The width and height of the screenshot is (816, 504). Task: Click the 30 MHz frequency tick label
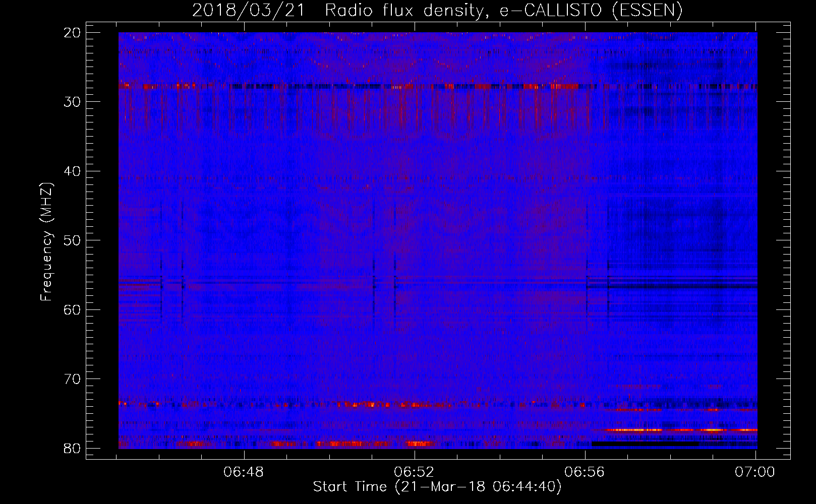pos(73,102)
